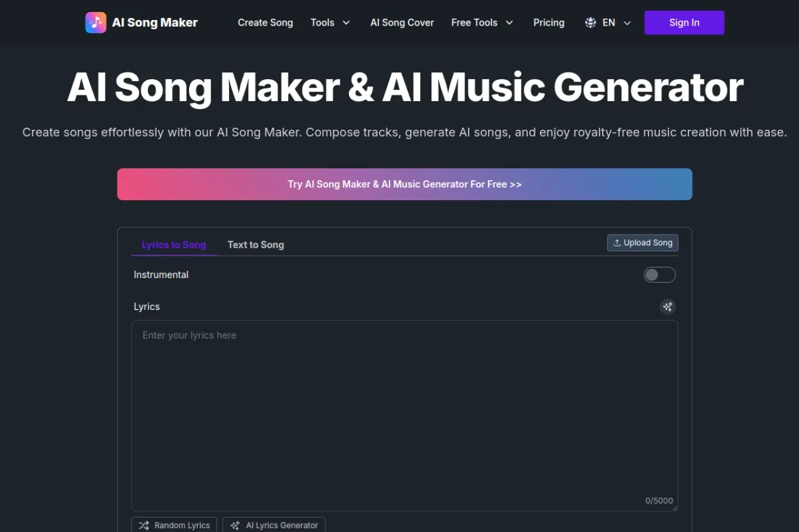Click the Try AI Song Maker For Free banner
Image resolution: width=799 pixels, height=532 pixels.
[x=404, y=184]
